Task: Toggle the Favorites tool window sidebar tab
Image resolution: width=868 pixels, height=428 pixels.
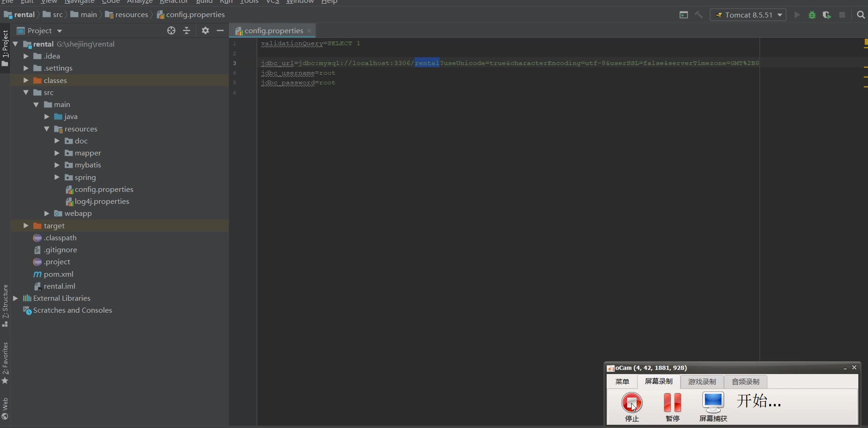Action: (x=5, y=363)
